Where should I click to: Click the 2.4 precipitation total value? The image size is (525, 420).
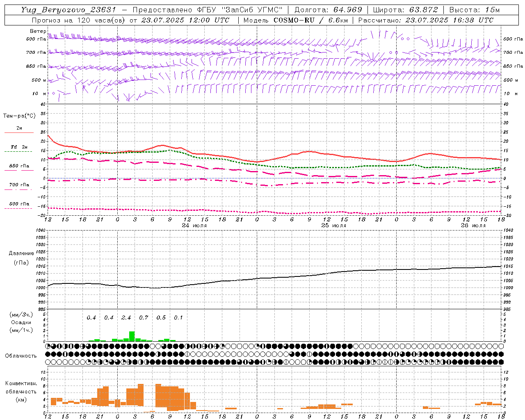pyautogui.click(x=126, y=317)
